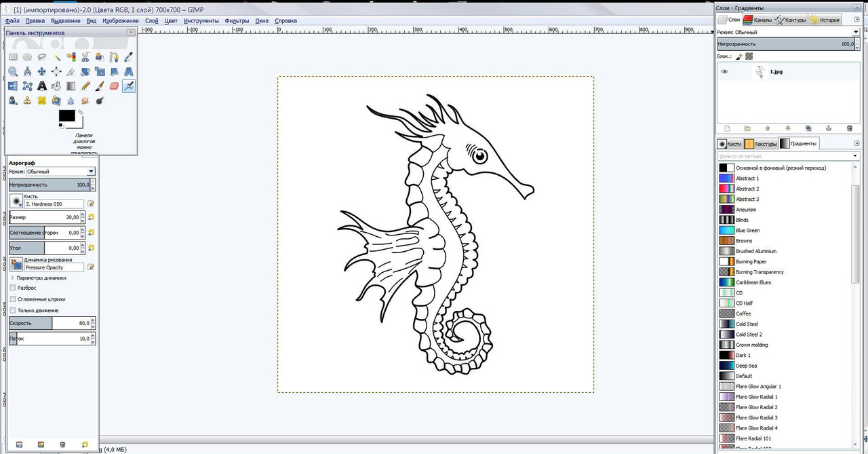Select the Text tool
Image resolution: width=868 pixels, height=454 pixels.
point(42,86)
